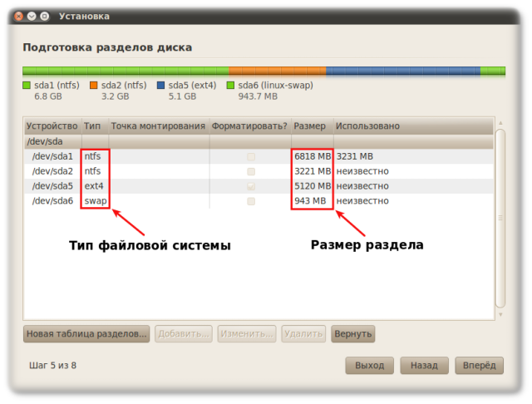
Task: Select the large green sda1 bar segment
Action: 125,71
